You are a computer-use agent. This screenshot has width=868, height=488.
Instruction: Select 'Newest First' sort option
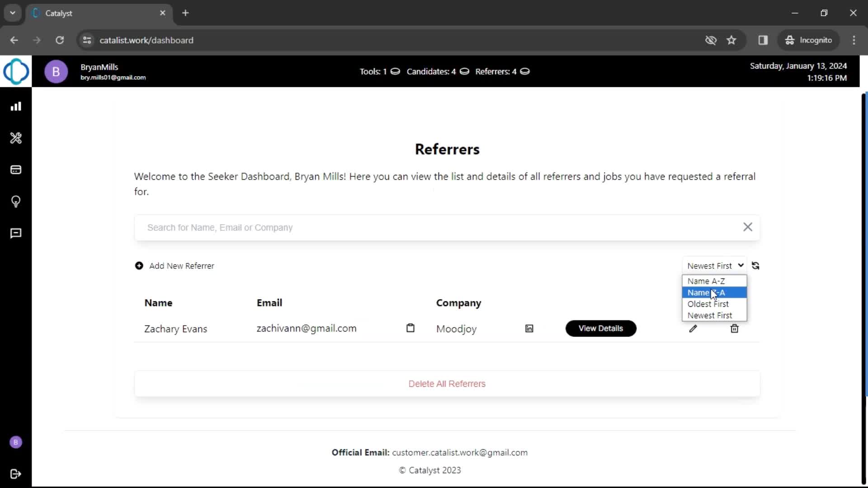(710, 314)
